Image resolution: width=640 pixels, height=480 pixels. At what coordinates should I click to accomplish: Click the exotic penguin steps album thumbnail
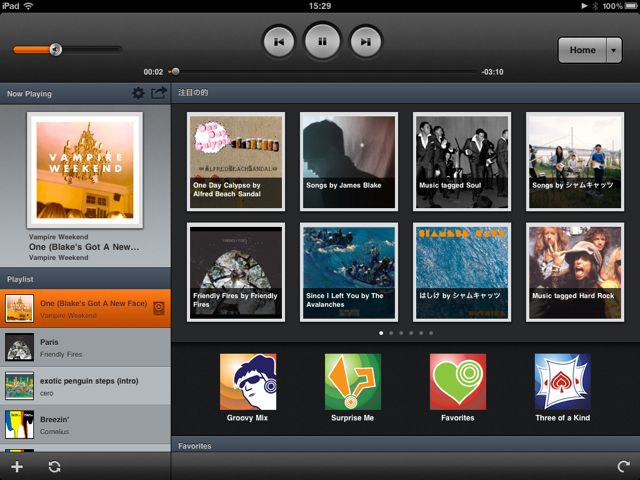(19, 386)
